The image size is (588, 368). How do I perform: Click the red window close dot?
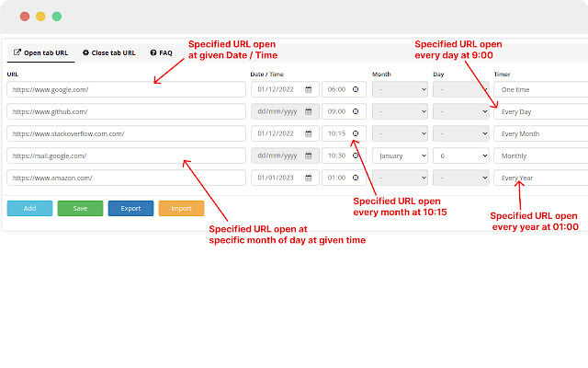25,17
